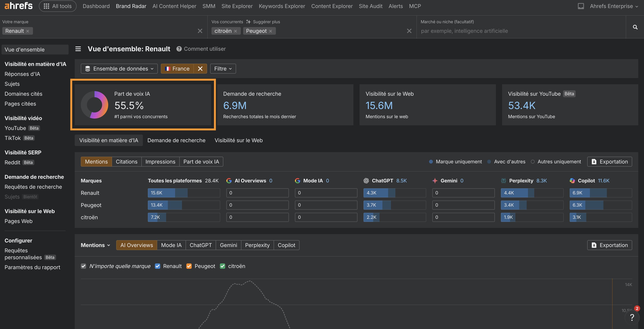Open the help question mark bubble
644x329 pixels.
click(x=632, y=317)
